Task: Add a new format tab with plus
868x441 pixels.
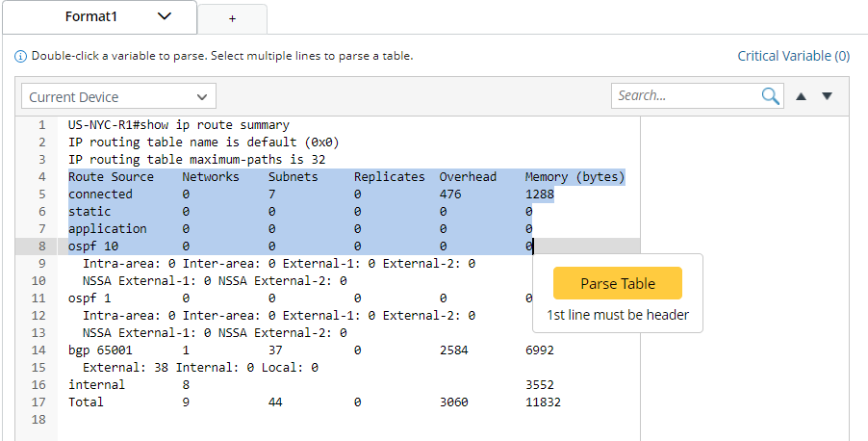Action: point(232,18)
